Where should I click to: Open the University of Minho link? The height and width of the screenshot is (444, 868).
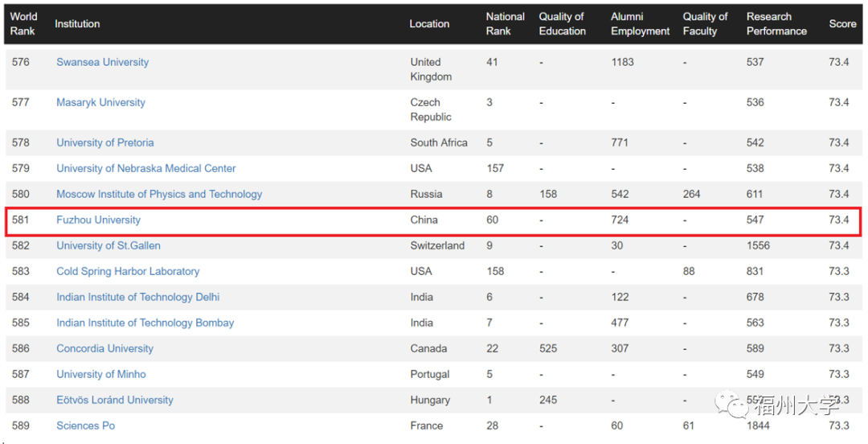[x=101, y=374]
